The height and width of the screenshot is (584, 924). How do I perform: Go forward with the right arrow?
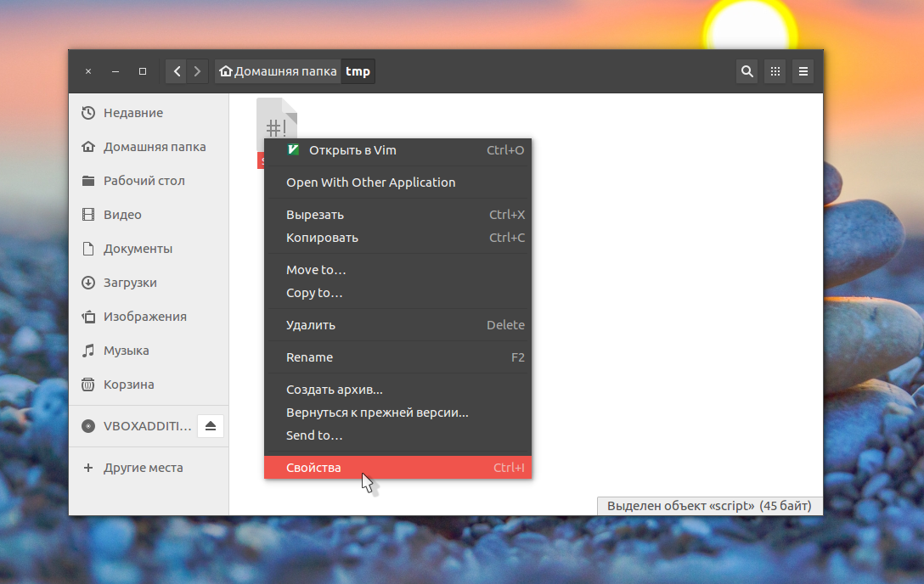(197, 71)
